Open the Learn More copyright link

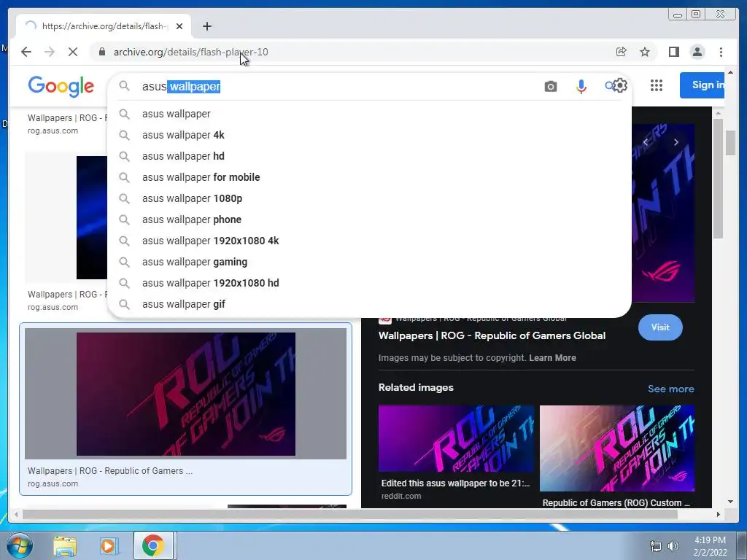click(552, 357)
